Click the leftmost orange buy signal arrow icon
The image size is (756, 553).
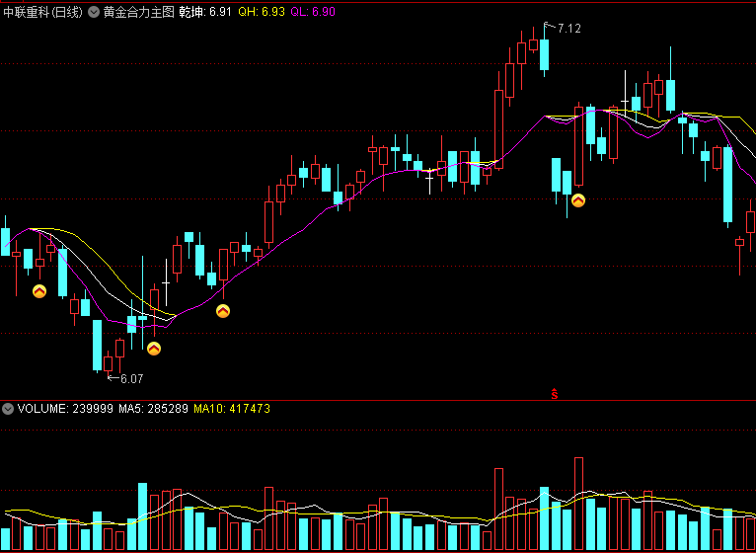(39, 291)
